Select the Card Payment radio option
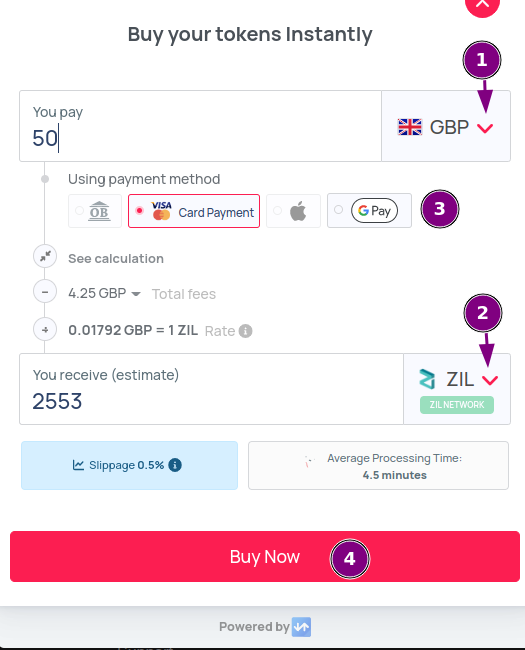The height and width of the screenshot is (650, 525). 194,211
